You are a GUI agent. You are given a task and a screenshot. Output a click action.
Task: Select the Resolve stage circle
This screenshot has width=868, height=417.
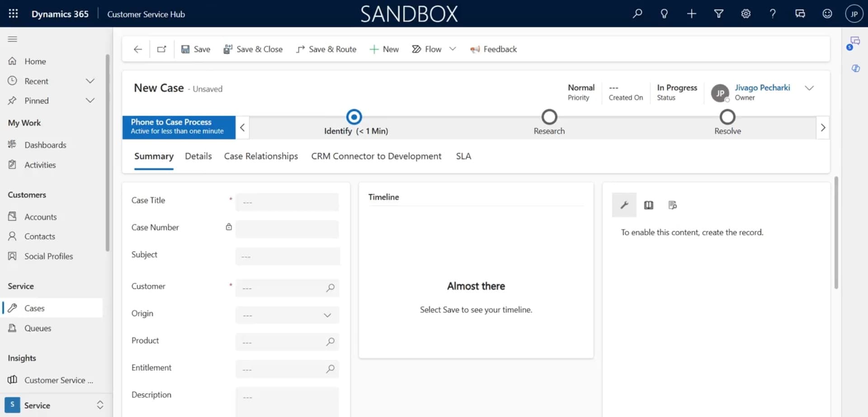(x=727, y=117)
